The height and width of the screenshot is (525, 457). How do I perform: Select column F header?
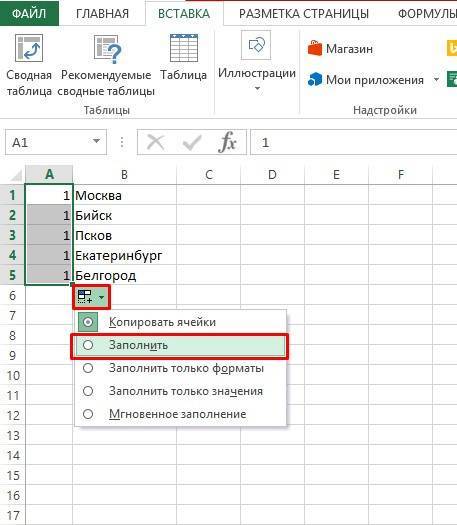point(400,174)
